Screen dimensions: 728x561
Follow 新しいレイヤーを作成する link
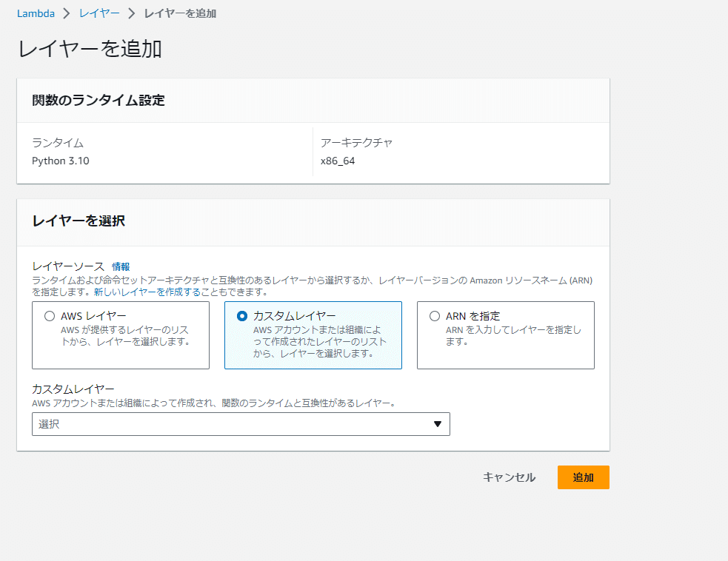[x=147, y=292]
